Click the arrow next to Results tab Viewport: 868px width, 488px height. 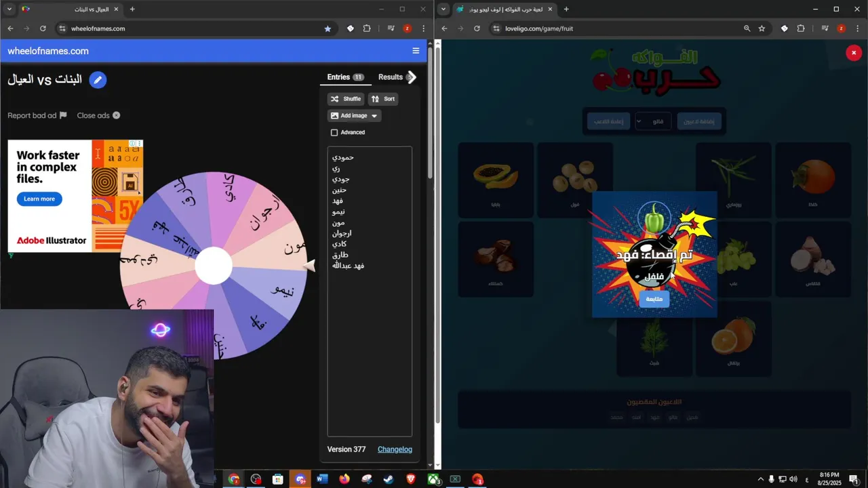(x=411, y=77)
